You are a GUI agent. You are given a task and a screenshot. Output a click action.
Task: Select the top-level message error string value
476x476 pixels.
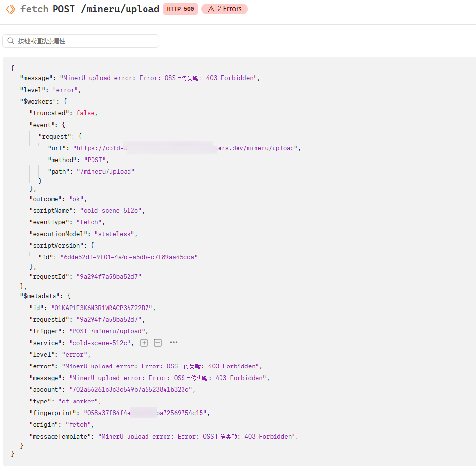(158, 78)
